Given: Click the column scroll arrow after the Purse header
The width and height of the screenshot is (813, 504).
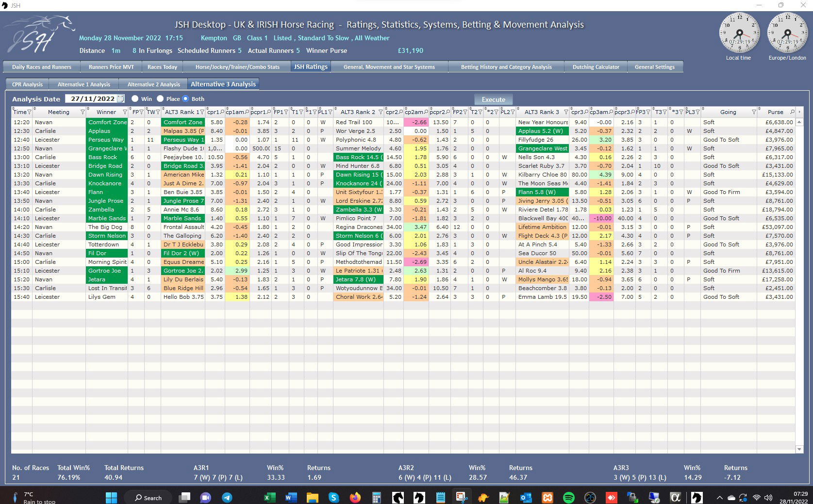Looking at the screenshot, I should pyautogui.click(x=799, y=112).
